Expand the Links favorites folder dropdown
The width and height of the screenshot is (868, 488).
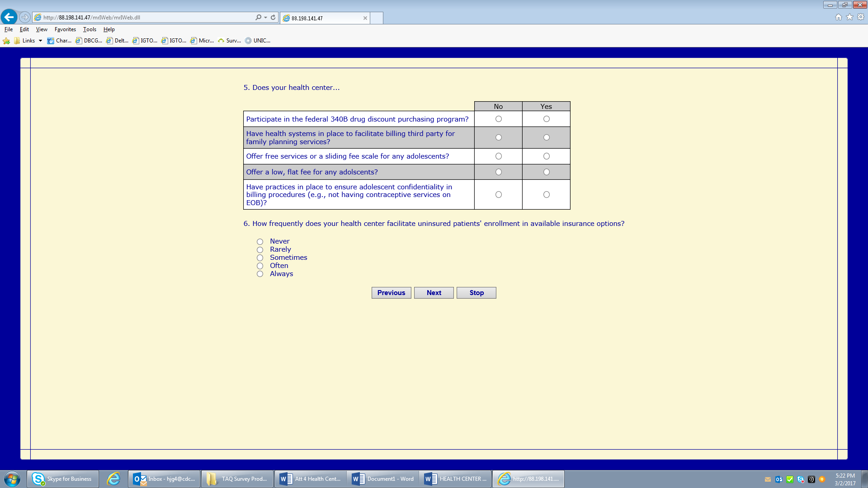point(40,41)
